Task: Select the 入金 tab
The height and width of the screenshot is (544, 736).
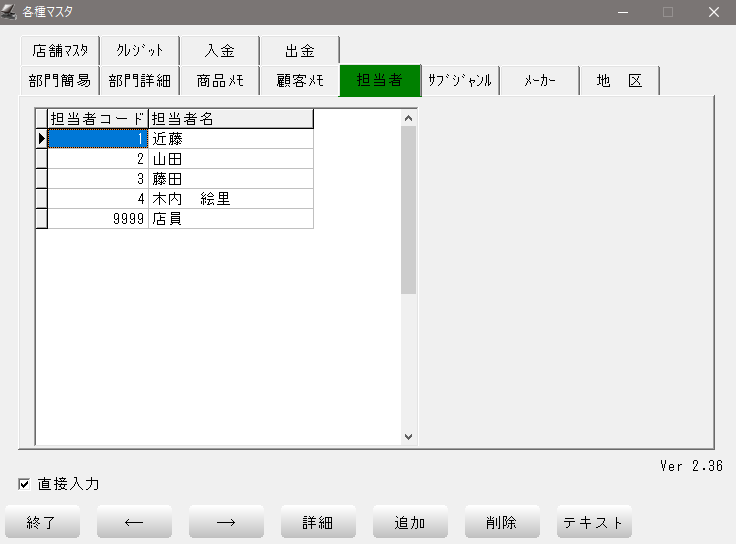Action: 219,51
